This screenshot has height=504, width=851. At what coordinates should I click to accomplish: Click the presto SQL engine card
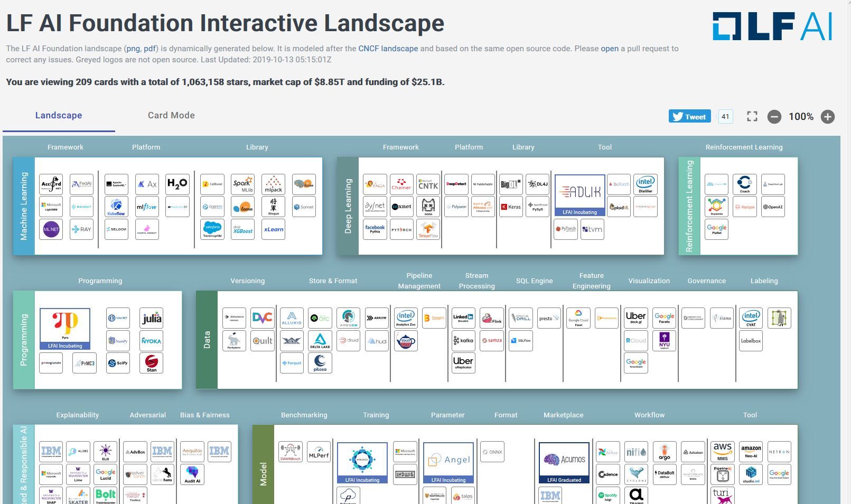(x=549, y=318)
